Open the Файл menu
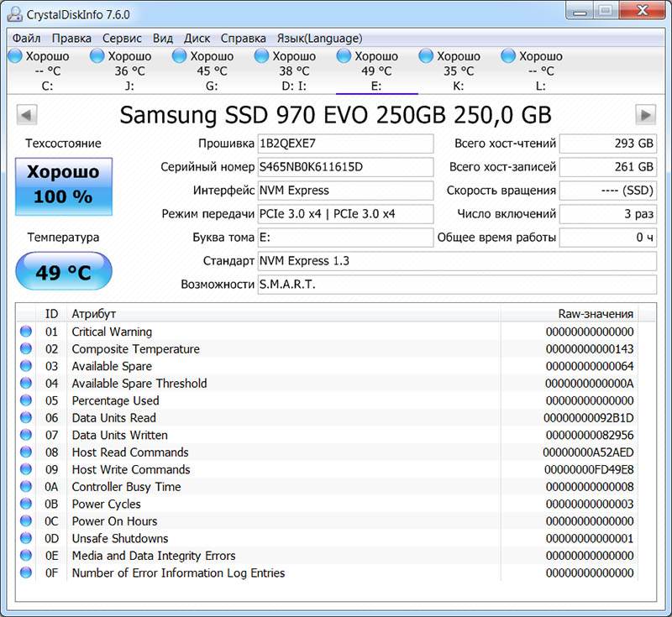 point(26,39)
